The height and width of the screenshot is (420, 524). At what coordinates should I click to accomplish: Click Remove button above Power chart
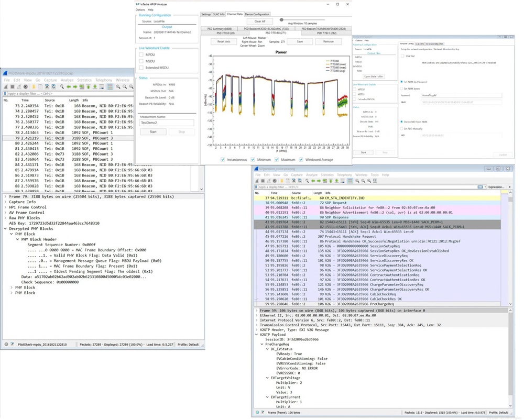[329, 41]
